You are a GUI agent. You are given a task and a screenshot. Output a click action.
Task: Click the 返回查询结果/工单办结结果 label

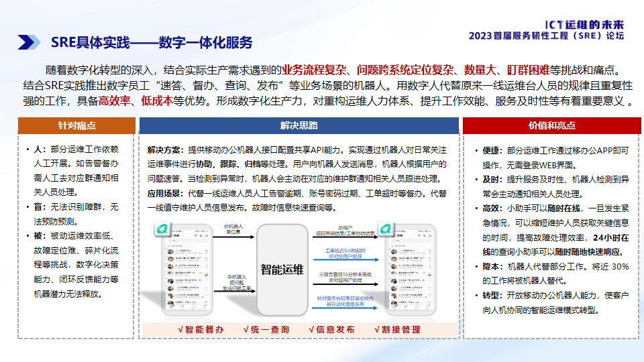345,233
